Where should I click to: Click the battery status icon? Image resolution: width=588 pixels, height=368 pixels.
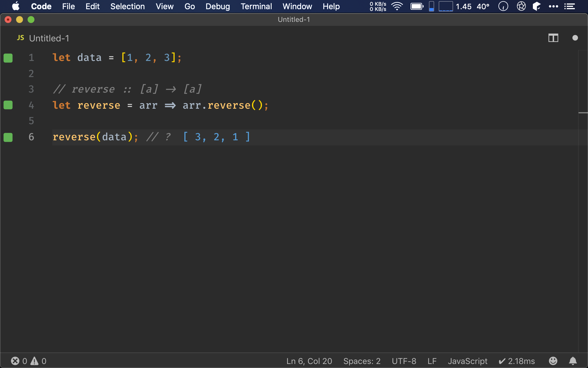[417, 6]
